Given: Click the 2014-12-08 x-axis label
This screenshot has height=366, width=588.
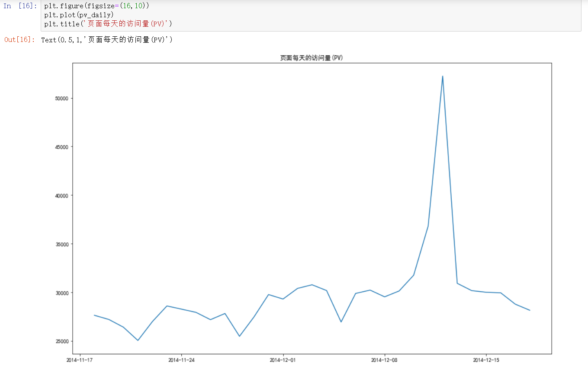Looking at the screenshot, I should [x=385, y=359].
